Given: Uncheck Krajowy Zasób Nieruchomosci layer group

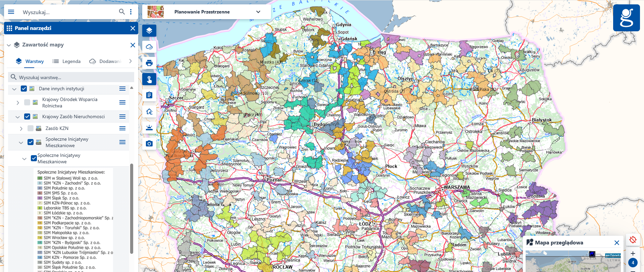Looking at the screenshot, I should [27, 117].
